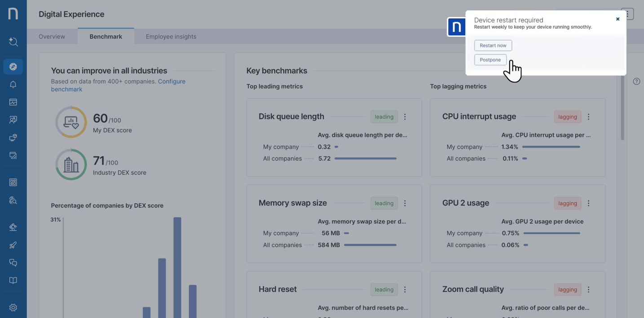This screenshot has width=644, height=318.
Task: Switch to the Employee insights tab
Action: point(171,37)
